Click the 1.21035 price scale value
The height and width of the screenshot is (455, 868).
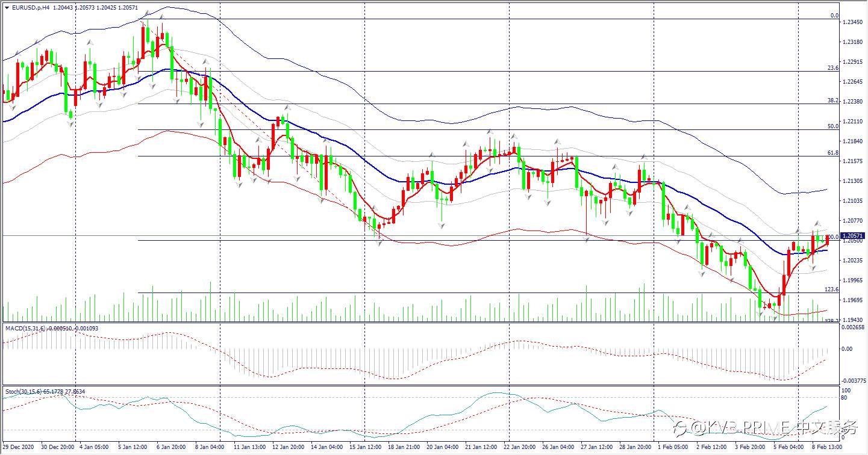854,200
